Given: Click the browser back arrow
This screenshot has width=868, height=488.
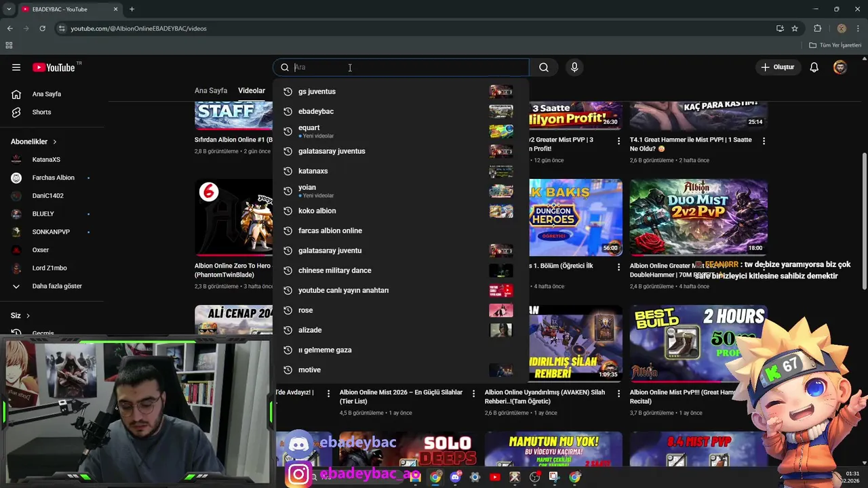Looking at the screenshot, I should click(x=9, y=28).
